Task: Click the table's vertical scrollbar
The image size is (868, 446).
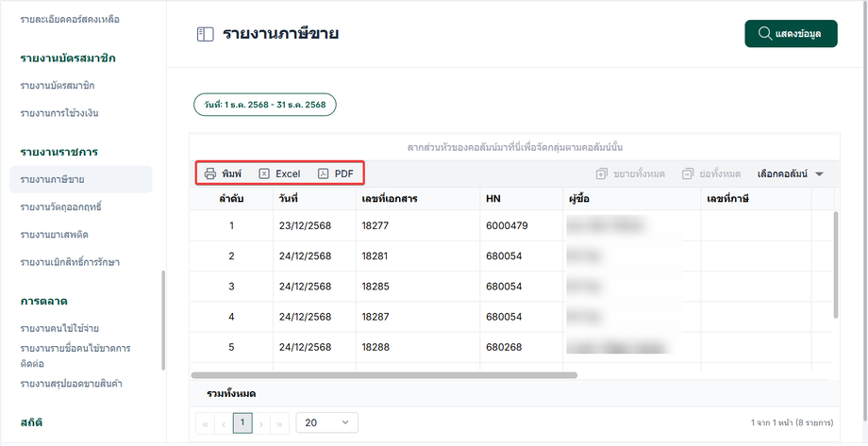Action: click(835, 265)
